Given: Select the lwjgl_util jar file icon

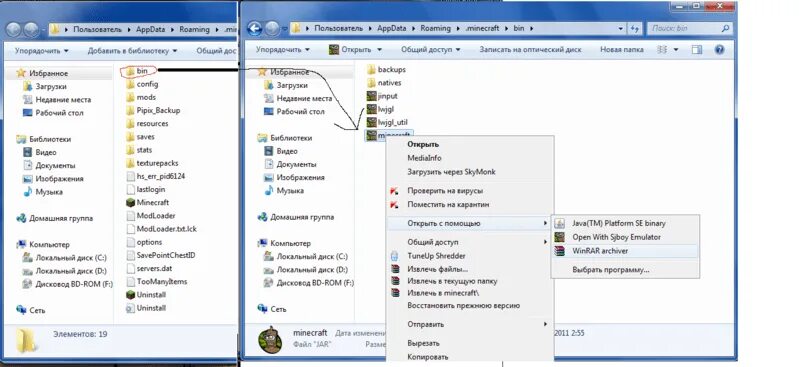Looking at the screenshot, I should [x=371, y=123].
